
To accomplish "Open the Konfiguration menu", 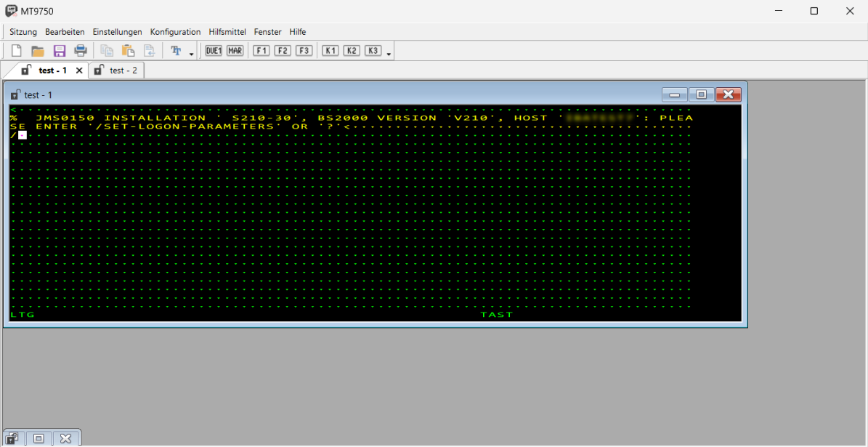I will click(x=175, y=32).
